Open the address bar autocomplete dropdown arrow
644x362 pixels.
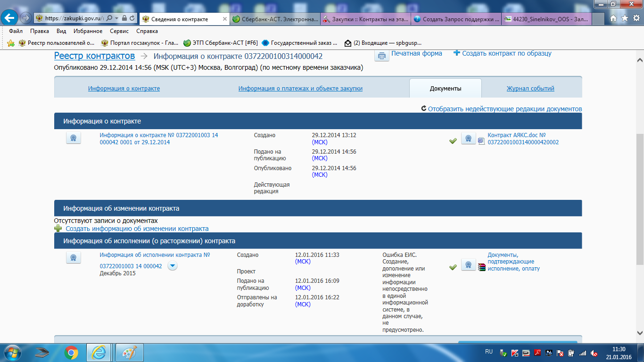pyautogui.click(x=116, y=18)
